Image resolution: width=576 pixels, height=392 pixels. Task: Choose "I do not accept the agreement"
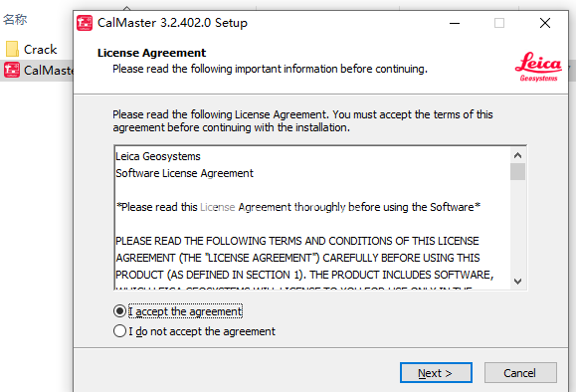pyautogui.click(x=119, y=331)
